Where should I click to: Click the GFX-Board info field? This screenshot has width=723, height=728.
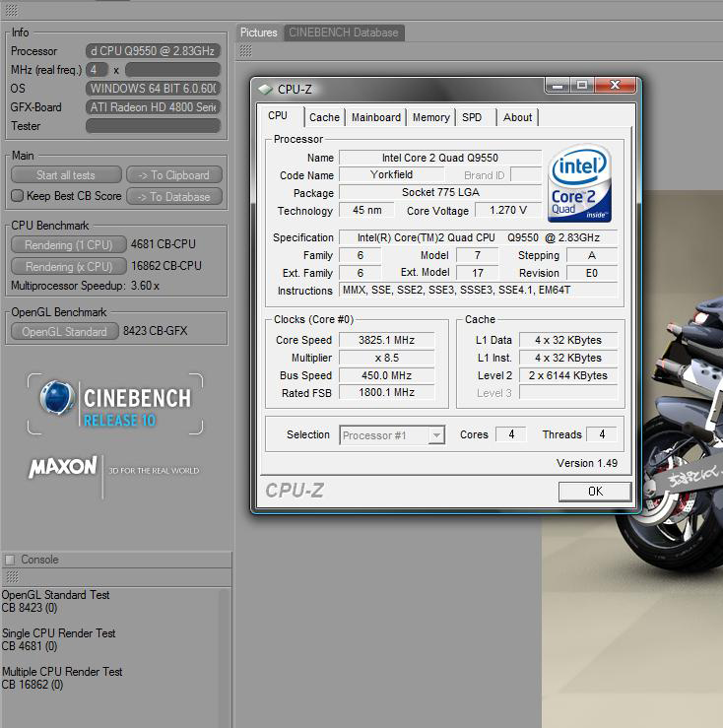coord(153,107)
